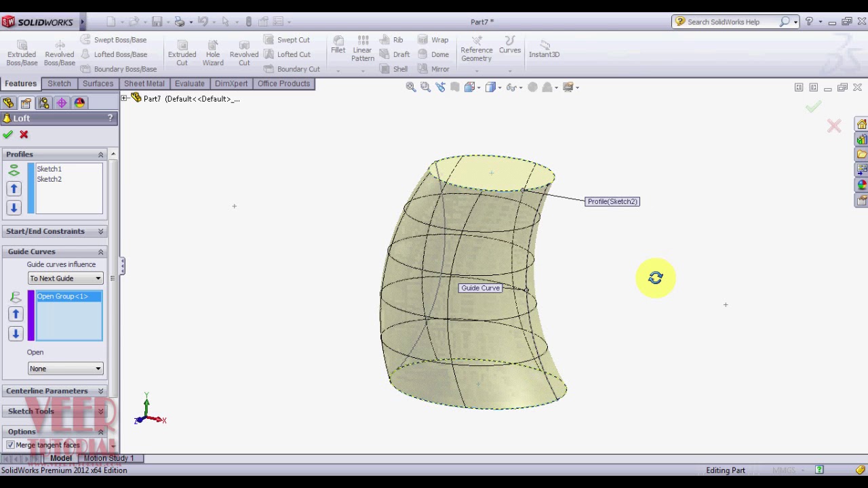868x488 pixels.
Task: Switch to Sheet Metal tab
Action: (x=144, y=84)
